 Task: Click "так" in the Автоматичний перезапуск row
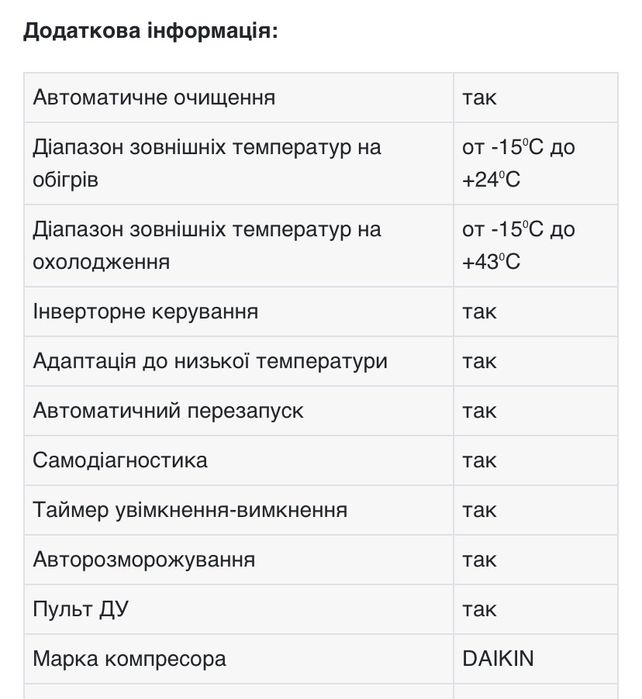(479, 411)
